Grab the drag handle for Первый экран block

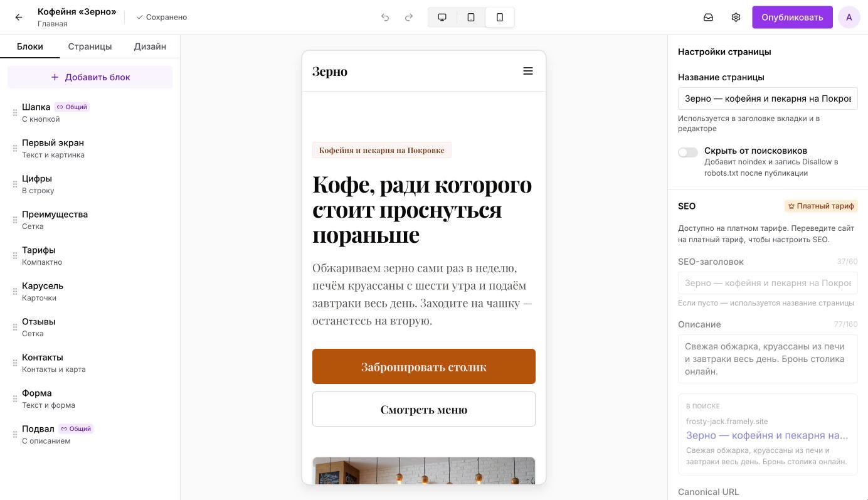tap(15, 149)
